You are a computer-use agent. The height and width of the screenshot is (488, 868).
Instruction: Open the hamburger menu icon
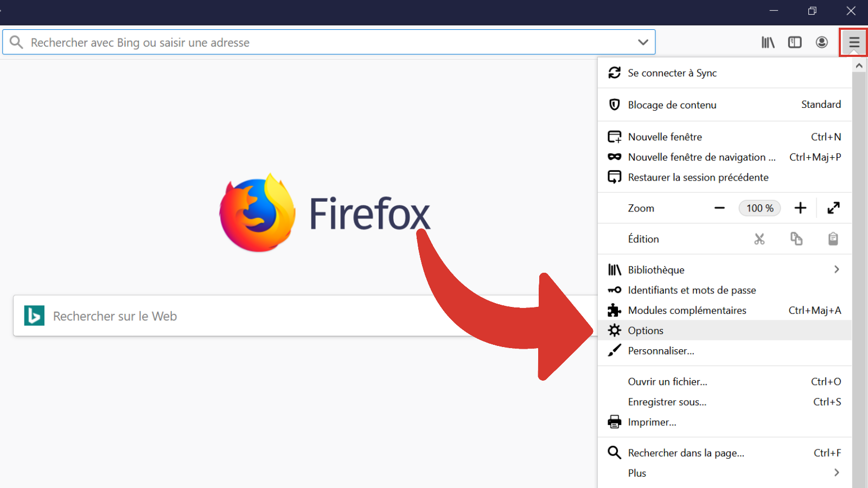pos(853,42)
